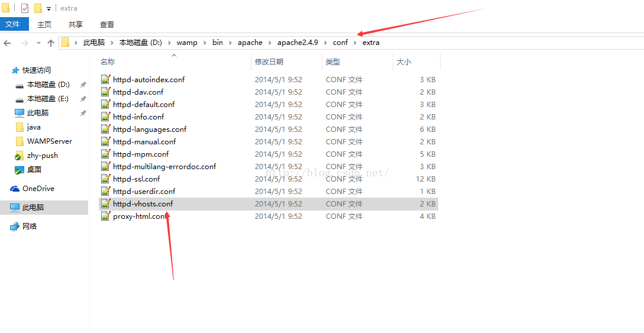Select the httpd-languages.conf file icon

(106, 129)
